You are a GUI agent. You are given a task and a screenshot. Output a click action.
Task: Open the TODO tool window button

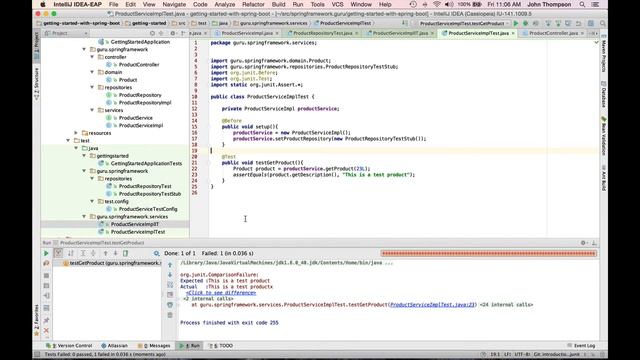tap(221, 346)
